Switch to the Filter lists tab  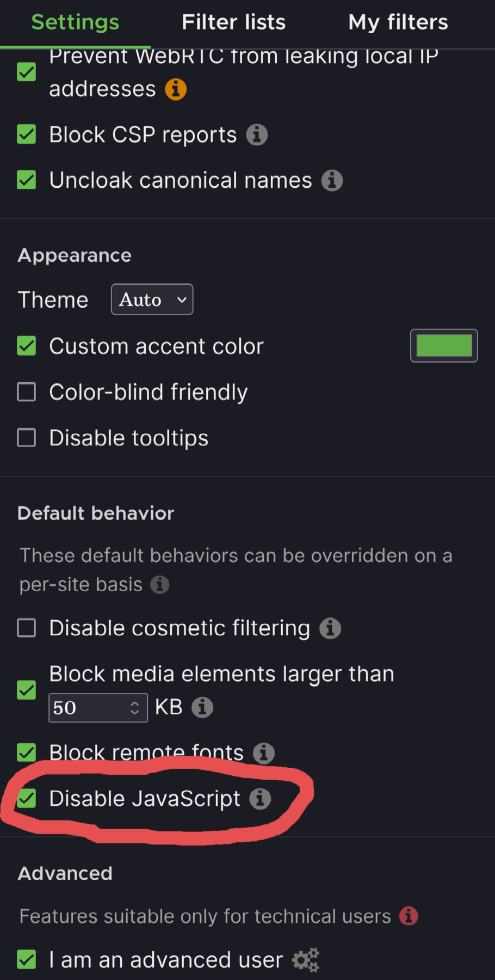click(233, 22)
